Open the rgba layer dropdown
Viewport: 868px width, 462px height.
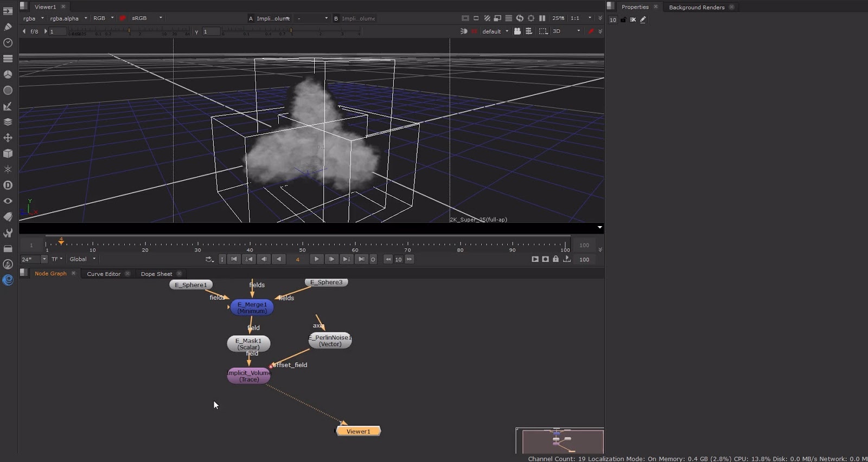pyautogui.click(x=34, y=18)
